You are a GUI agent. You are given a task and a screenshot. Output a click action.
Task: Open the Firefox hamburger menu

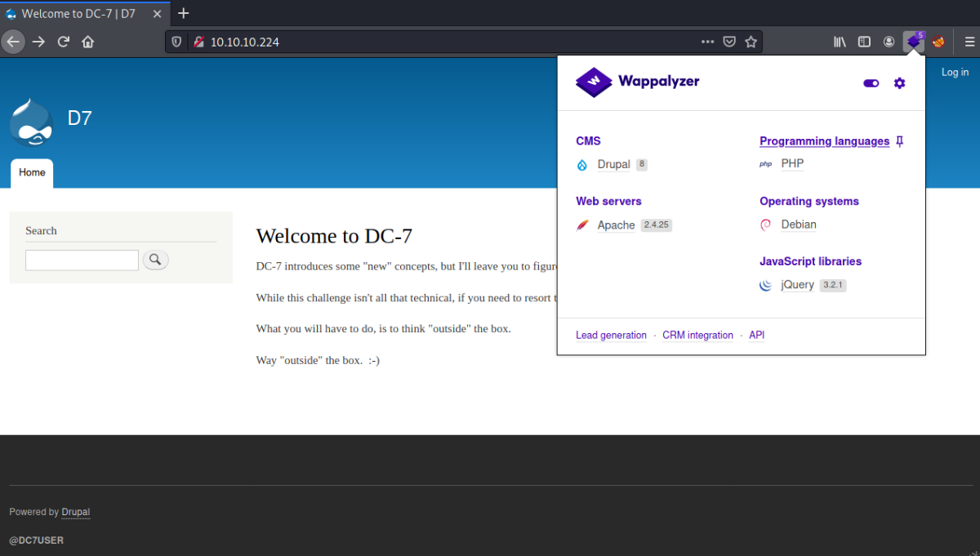[969, 42]
